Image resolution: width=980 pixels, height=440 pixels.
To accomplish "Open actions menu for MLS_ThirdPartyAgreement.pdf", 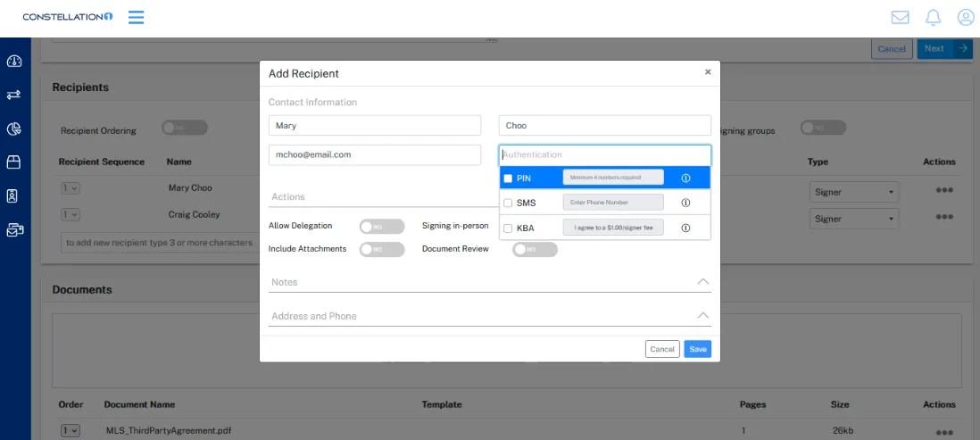I will tap(944, 432).
